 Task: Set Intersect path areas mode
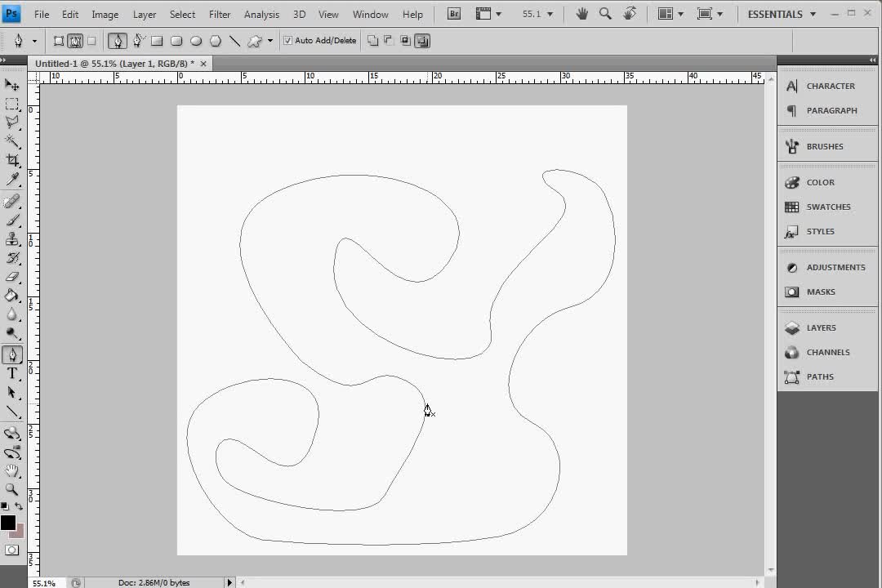point(405,41)
